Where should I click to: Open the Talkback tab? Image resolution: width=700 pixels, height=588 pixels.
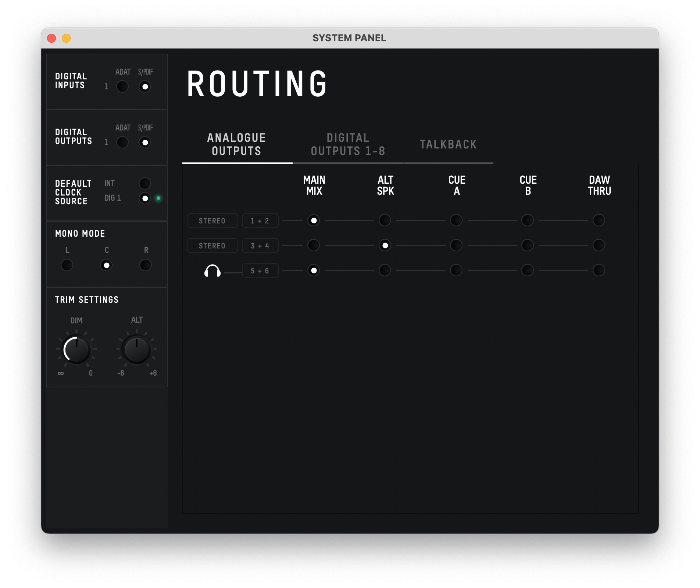click(x=449, y=144)
